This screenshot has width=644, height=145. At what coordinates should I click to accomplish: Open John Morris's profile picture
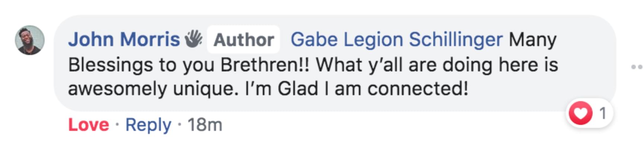30,40
